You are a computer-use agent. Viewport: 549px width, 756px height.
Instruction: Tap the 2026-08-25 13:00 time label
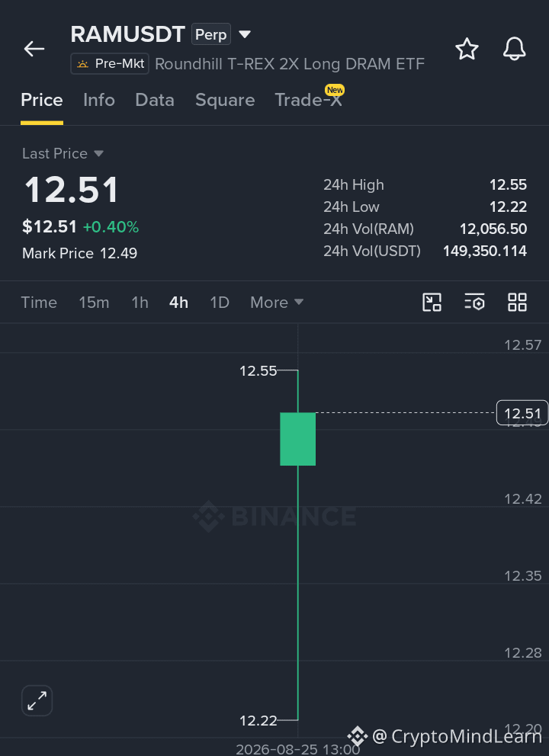point(297,749)
